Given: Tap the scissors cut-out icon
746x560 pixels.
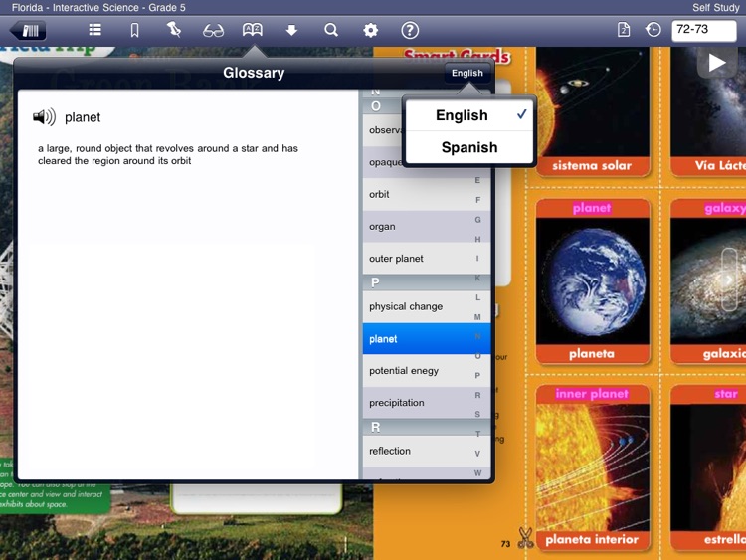Looking at the screenshot, I should (x=525, y=538).
